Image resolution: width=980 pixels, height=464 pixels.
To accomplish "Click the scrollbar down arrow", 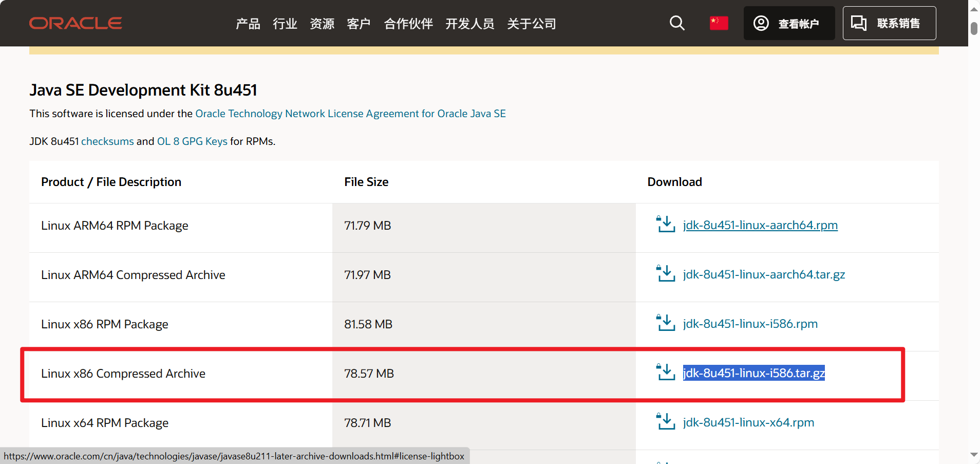I will point(973,455).
